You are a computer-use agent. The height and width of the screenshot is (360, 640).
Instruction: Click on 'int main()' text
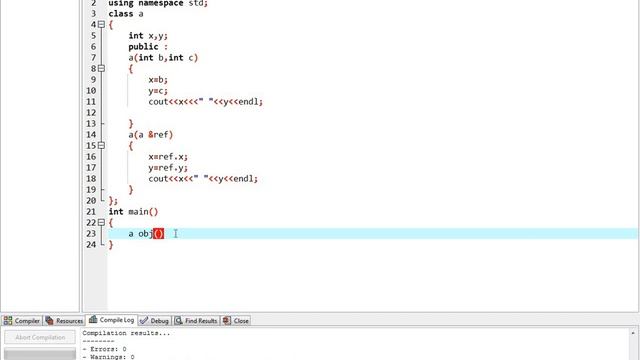tap(133, 211)
